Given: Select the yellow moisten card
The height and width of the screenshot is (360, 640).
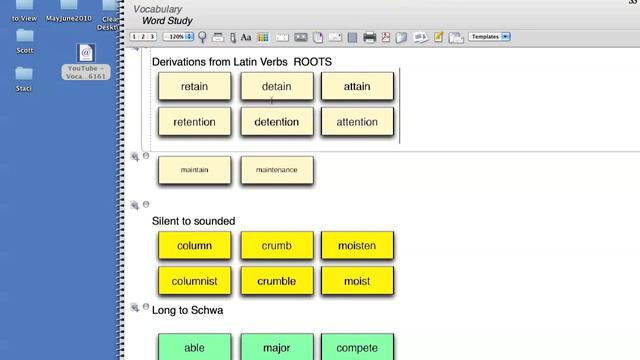Looking at the screenshot, I should pyautogui.click(x=358, y=245).
